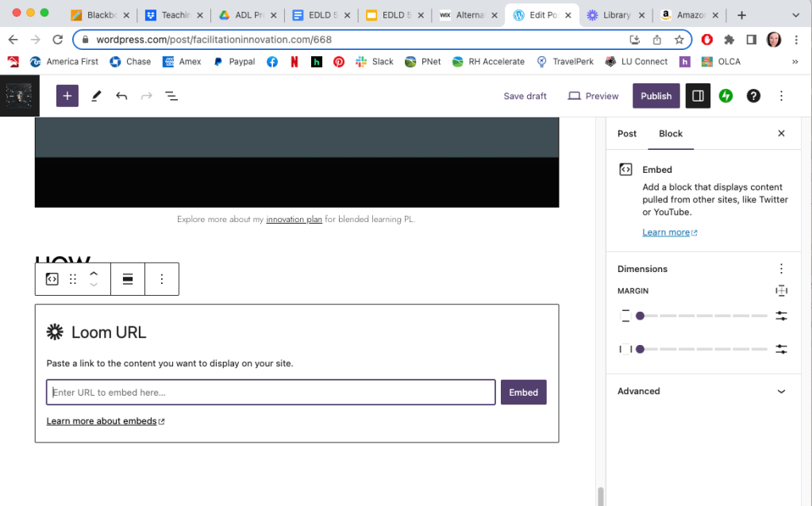Select the pencil Tools icon
Screen dimensions: 812x506
coord(96,96)
